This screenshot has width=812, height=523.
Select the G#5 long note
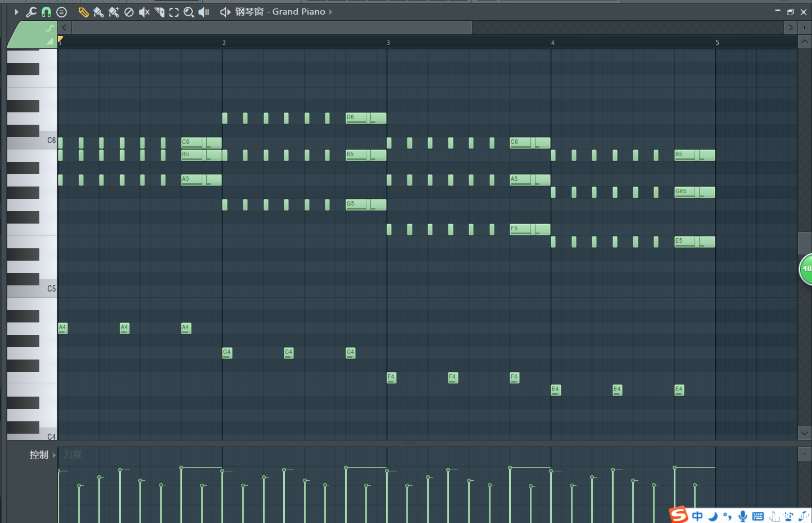695,192
